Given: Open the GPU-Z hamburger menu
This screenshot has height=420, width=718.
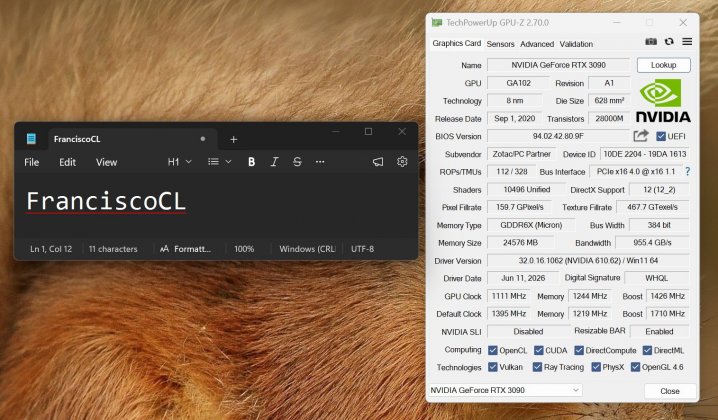Looking at the screenshot, I should [x=687, y=42].
